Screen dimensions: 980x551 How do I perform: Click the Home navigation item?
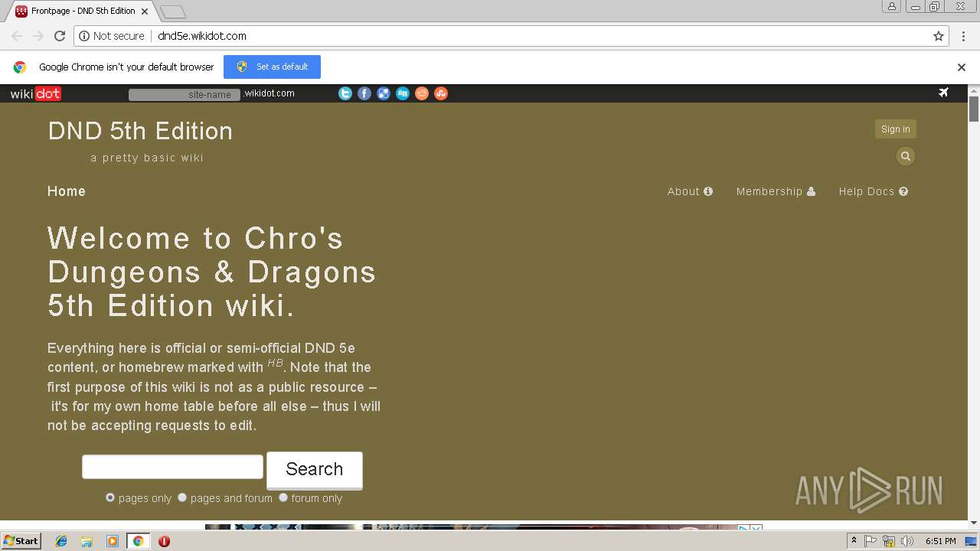[67, 191]
